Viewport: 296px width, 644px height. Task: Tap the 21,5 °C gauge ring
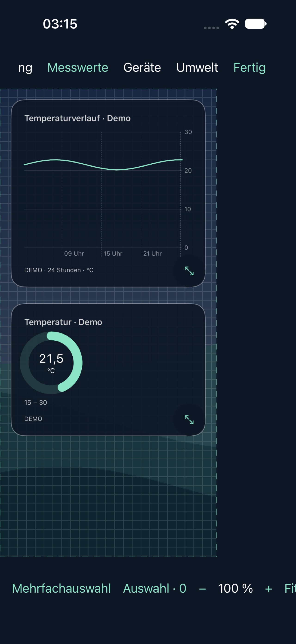click(x=51, y=363)
